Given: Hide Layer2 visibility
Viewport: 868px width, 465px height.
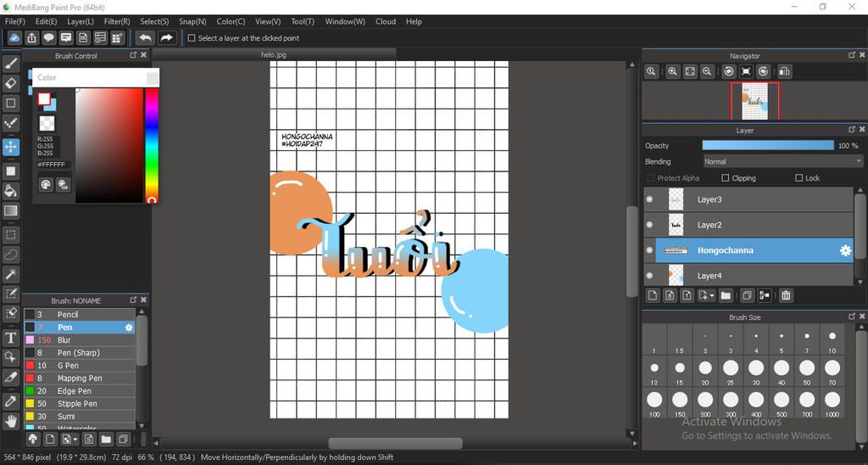Looking at the screenshot, I should click(x=650, y=225).
